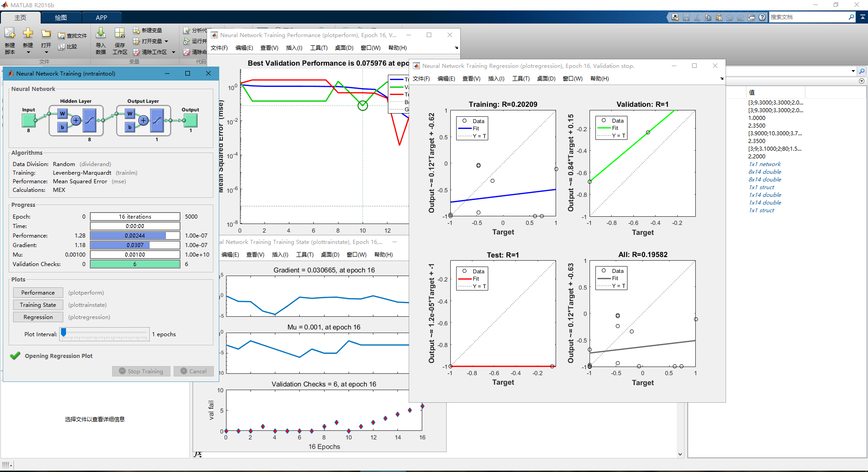
Task: Click the paste clipboard icon in quick access toolbar
Action: coord(719,17)
